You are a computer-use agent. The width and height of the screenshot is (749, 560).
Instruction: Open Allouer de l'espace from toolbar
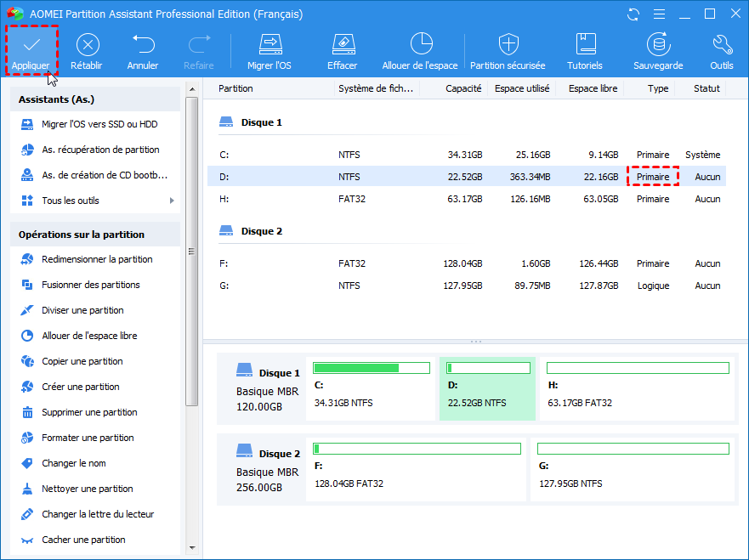[x=420, y=49]
